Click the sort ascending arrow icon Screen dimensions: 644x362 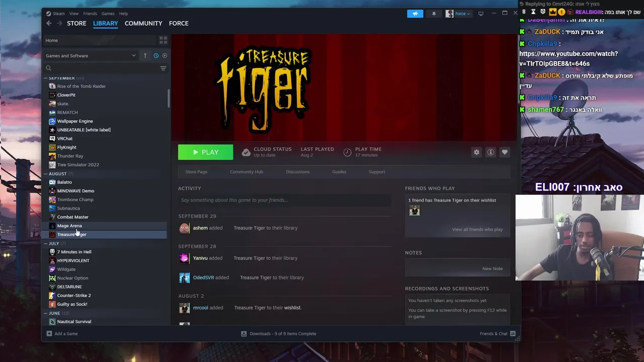145,55
